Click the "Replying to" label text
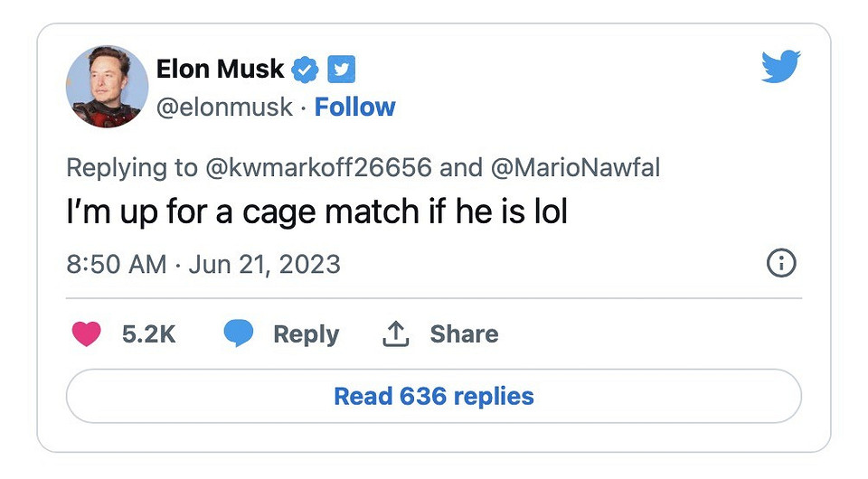The width and height of the screenshot is (868, 479). (x=131, y=167)
